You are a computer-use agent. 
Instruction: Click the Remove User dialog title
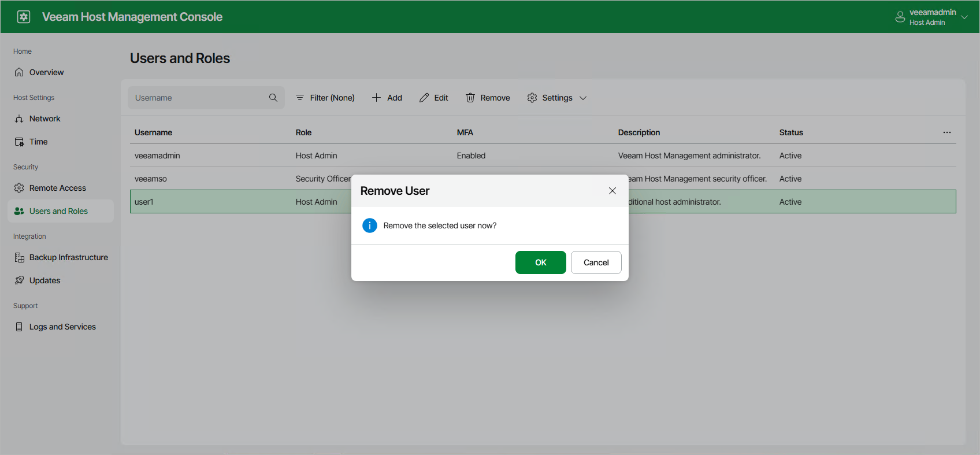(395, 191)
